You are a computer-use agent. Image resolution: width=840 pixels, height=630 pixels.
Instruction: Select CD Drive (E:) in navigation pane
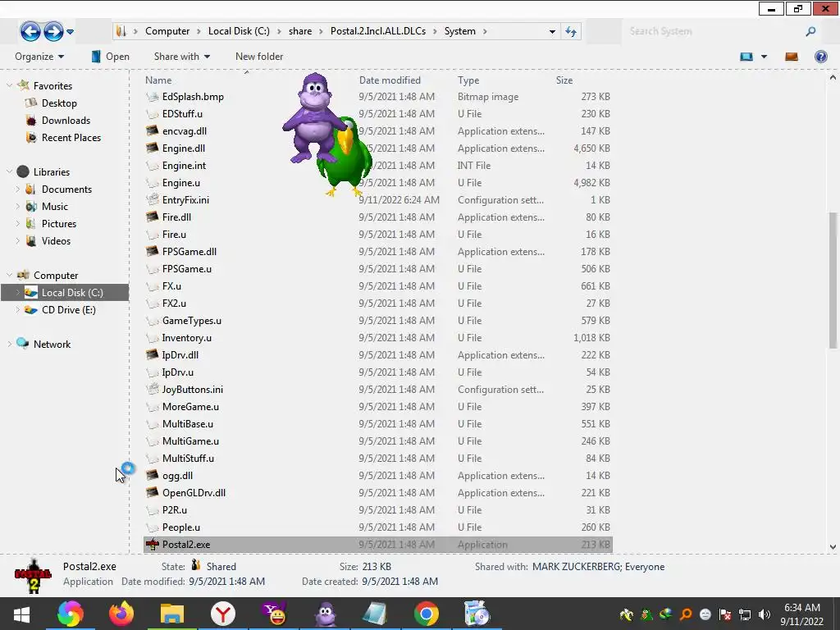click(69, 309)
